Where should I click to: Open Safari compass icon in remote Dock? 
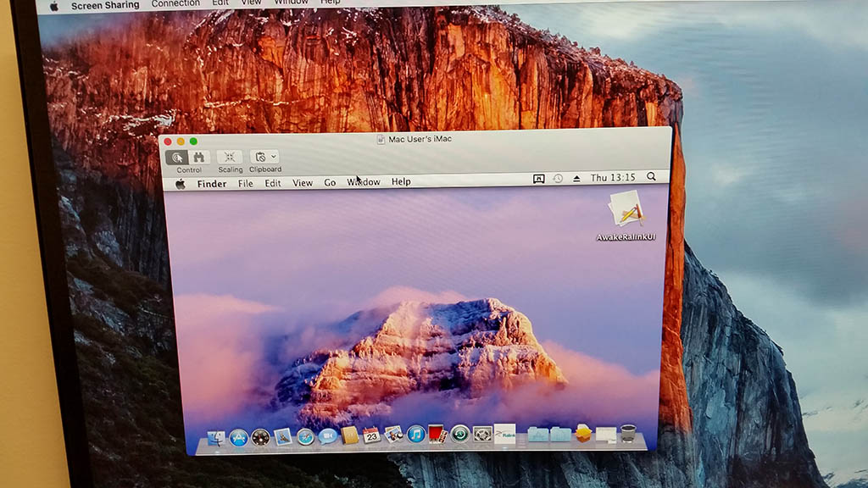click(305, 437)
